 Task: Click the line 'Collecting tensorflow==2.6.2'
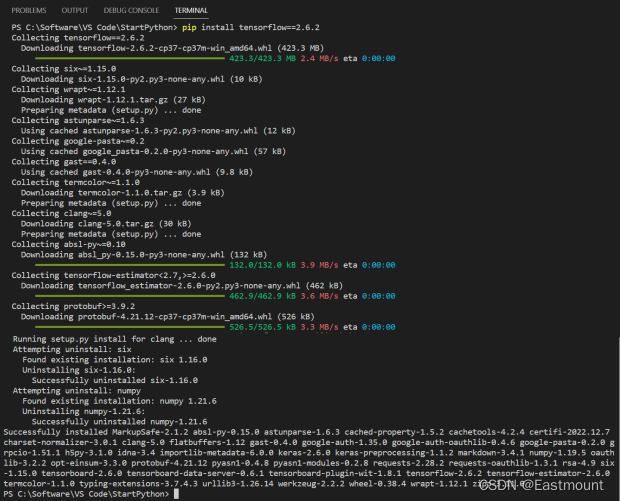click(78, 38)
